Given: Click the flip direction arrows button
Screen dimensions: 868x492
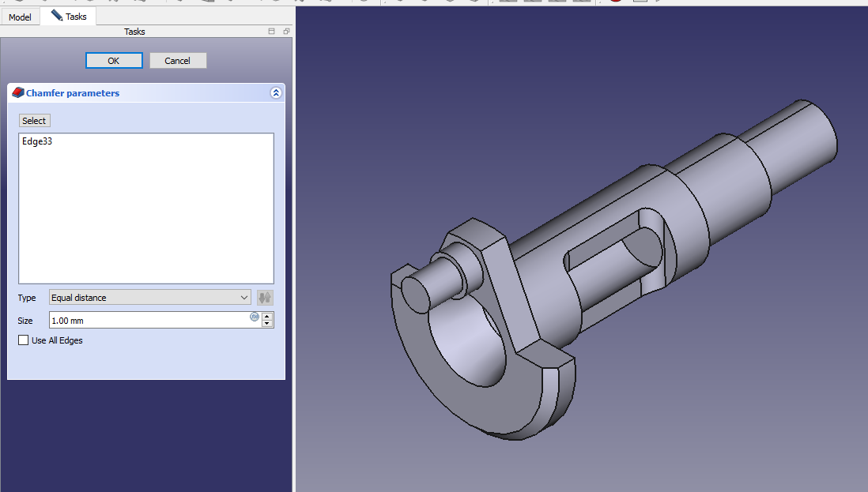Looking at the screenshot, I should (265, 298).
